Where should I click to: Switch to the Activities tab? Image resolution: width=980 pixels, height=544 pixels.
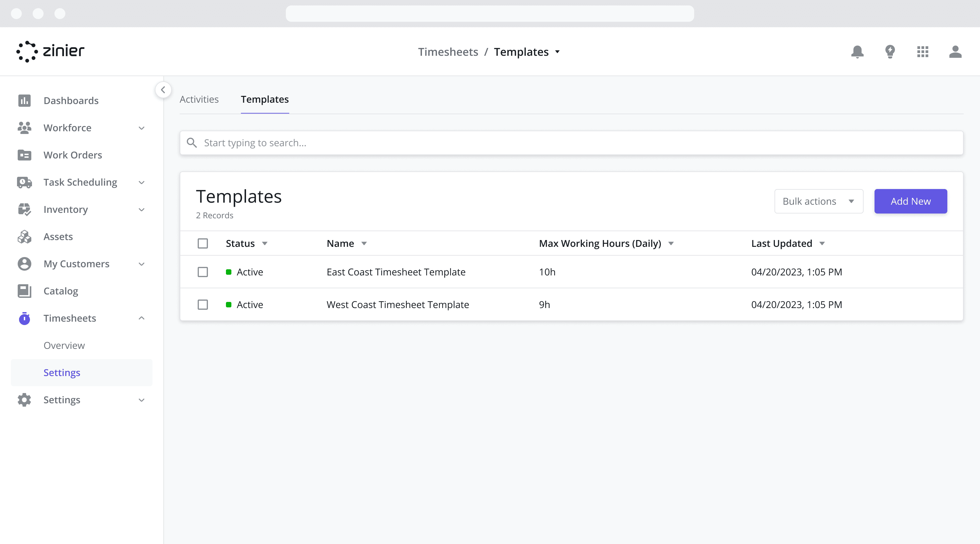(x=199, y=99)
